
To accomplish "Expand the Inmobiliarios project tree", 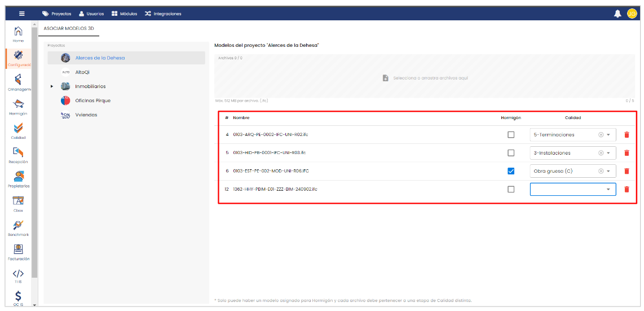I will click(x=52, y=86).
